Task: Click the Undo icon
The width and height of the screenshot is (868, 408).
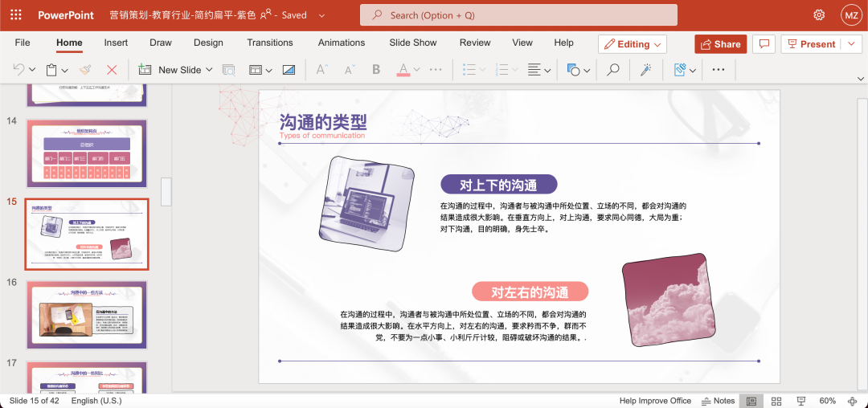Action: tap(18, 70)
